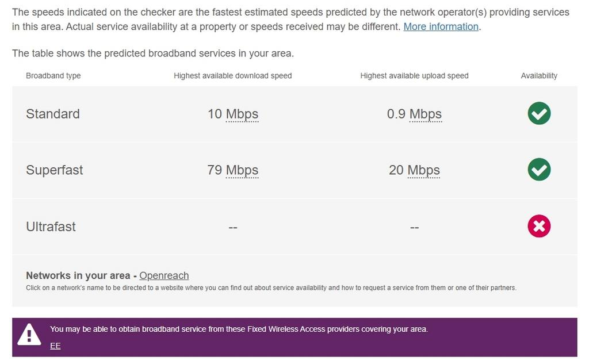Click the Broadband type column header
The width and height of the screenshot is (589, 364).
pyautogui.click(x=53, y=76)
